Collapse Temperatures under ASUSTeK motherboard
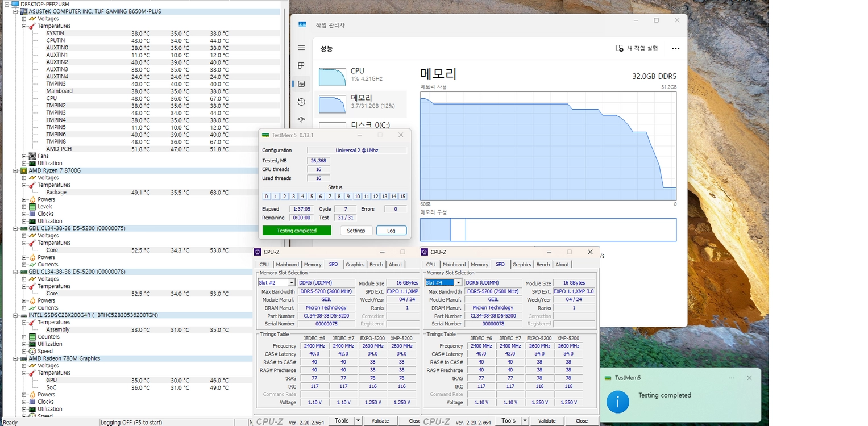The height and width of the screenshot is (426, 868). click(x=24, y=26)
